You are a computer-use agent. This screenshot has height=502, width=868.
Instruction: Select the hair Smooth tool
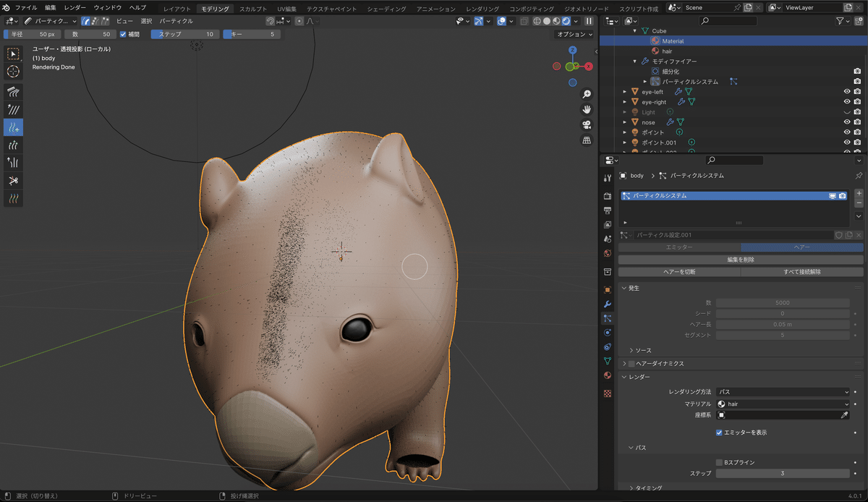13,110
